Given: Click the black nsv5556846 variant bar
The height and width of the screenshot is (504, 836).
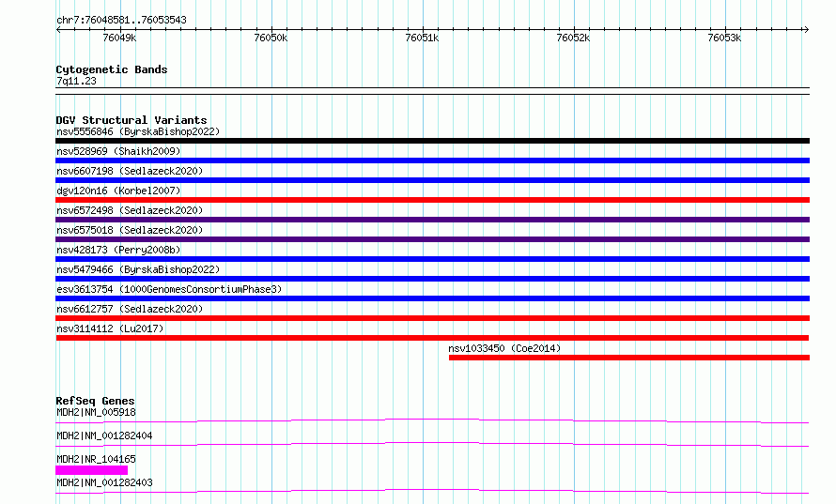Looking at the screenshot, I should click(432, 141).
